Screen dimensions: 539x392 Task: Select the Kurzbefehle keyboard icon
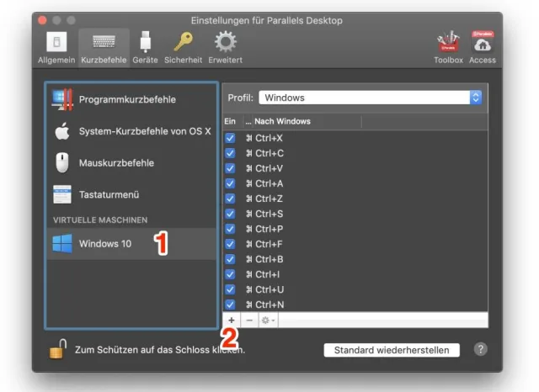click(104, 42)
